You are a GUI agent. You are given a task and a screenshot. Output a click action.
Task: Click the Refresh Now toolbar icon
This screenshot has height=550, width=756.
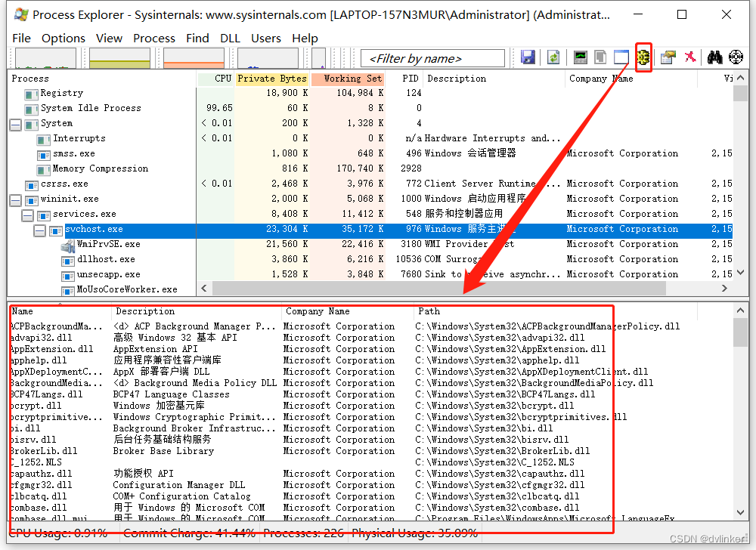[553, 57]
